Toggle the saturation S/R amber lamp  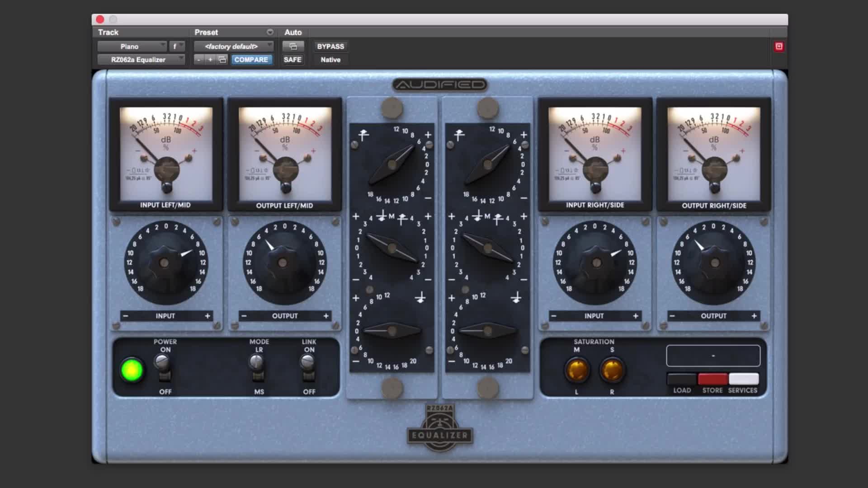(612, 370)
